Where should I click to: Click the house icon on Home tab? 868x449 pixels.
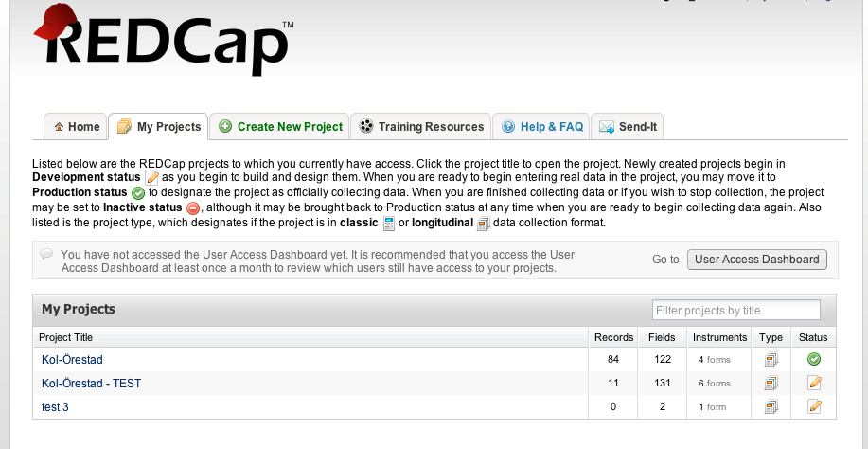tap(60, 127)
